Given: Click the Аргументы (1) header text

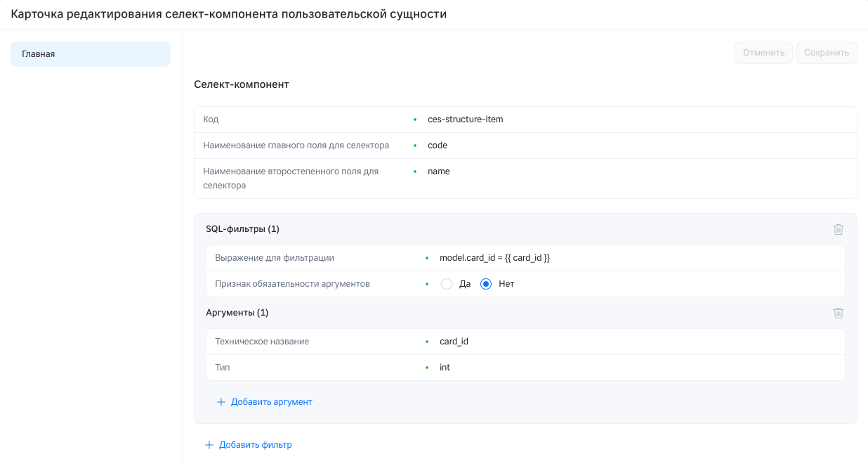Looking at the screenshot, I should click(x=237, y=313).
